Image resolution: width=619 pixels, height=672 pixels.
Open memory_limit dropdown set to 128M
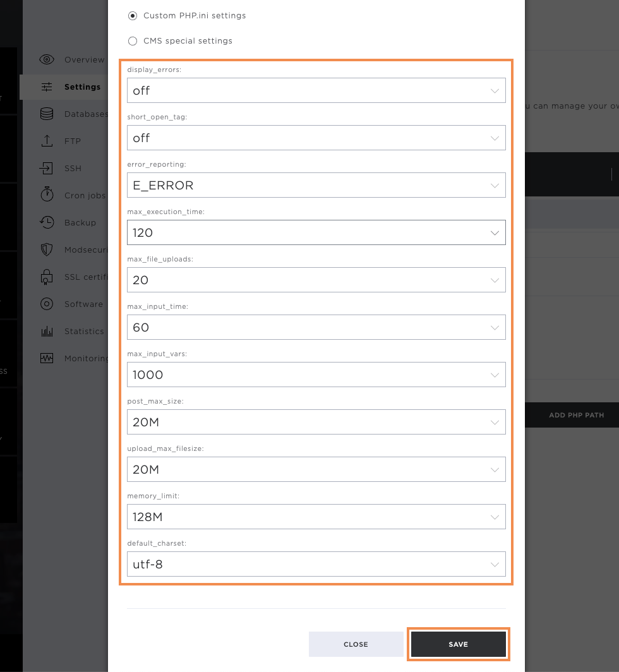coord(316,517)
